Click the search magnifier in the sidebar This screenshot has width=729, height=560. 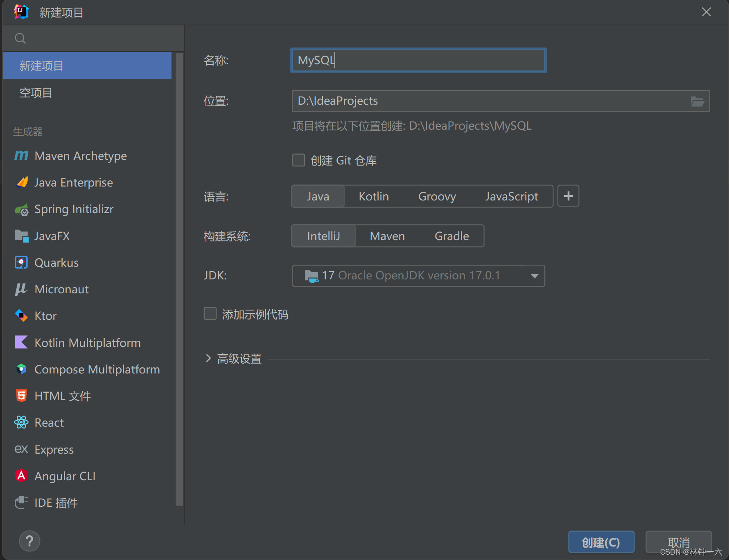(x=20, y=38)
